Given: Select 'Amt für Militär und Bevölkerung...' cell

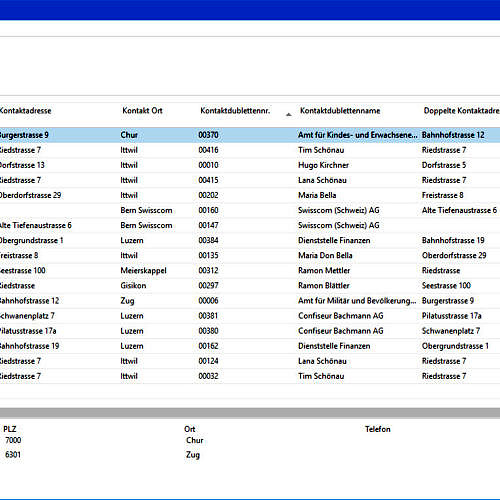Looking at the screenshot, I should [357, 301].
